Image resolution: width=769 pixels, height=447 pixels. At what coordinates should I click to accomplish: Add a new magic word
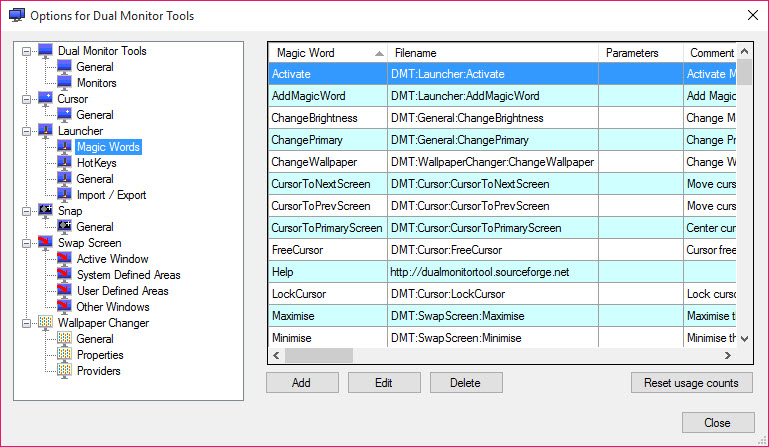(302, 383)
